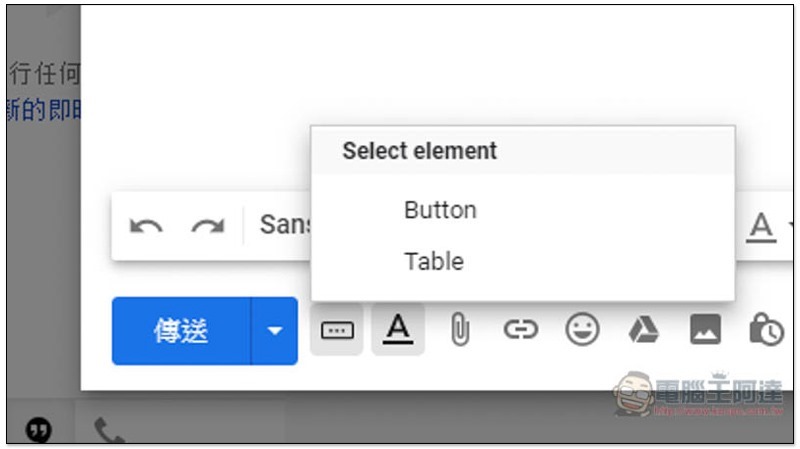Expand the send options arrow beside 傳送

[274, 330]
